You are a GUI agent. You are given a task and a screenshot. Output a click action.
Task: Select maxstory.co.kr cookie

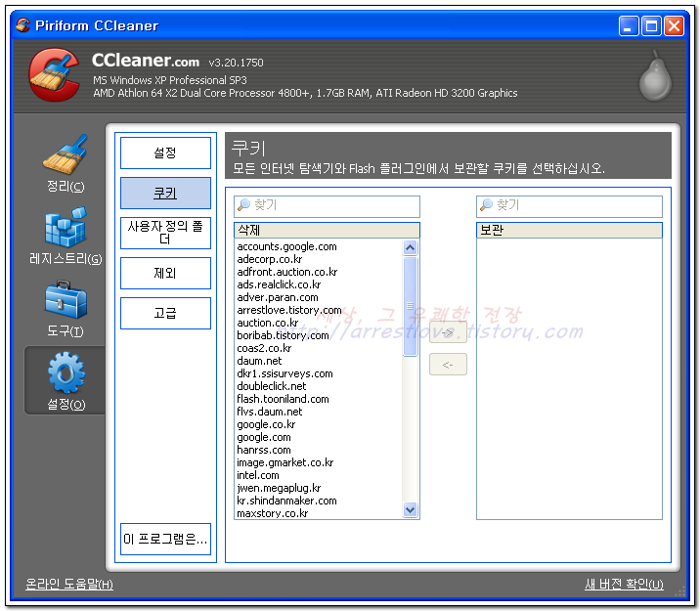[x=273, y=513]
